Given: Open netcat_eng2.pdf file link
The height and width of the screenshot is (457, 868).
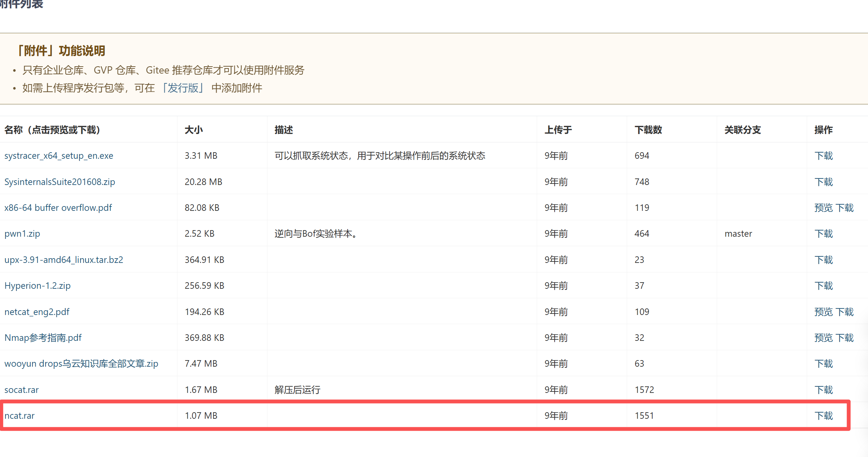Looking at the screenshot, I should point(37,312).
